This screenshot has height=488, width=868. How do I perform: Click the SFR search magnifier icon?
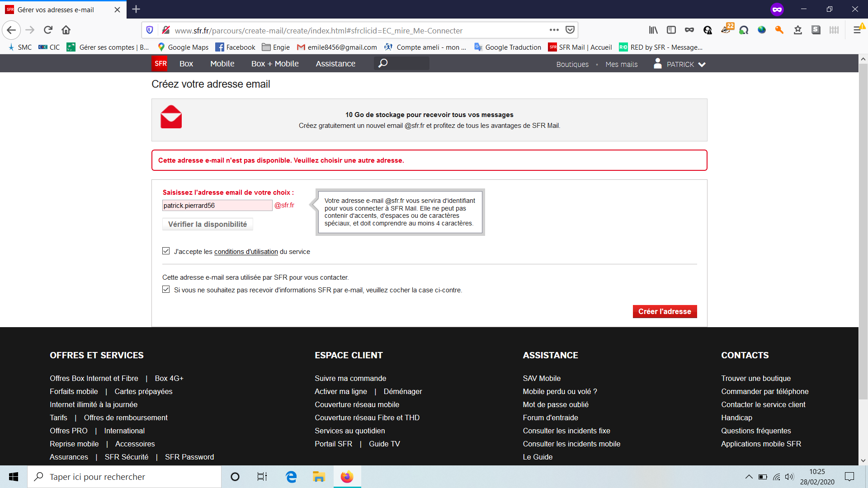tap(383, 63)
